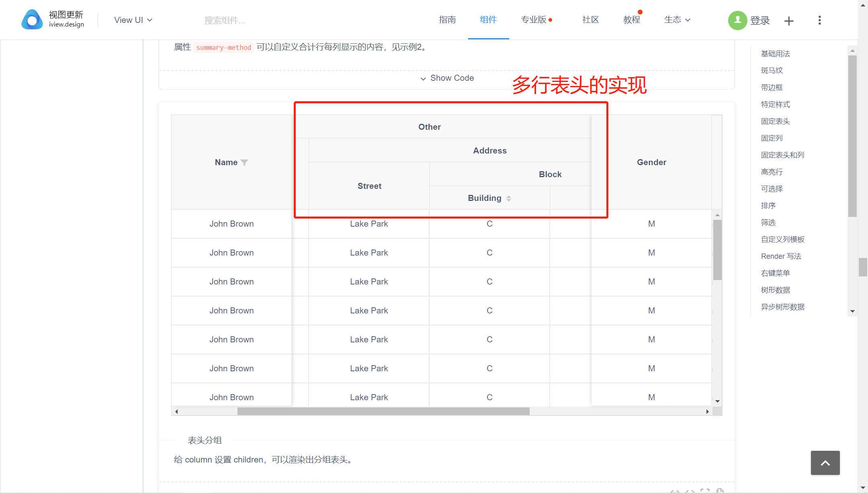
Task: Expand Show Code section
Action: [446, 78]
